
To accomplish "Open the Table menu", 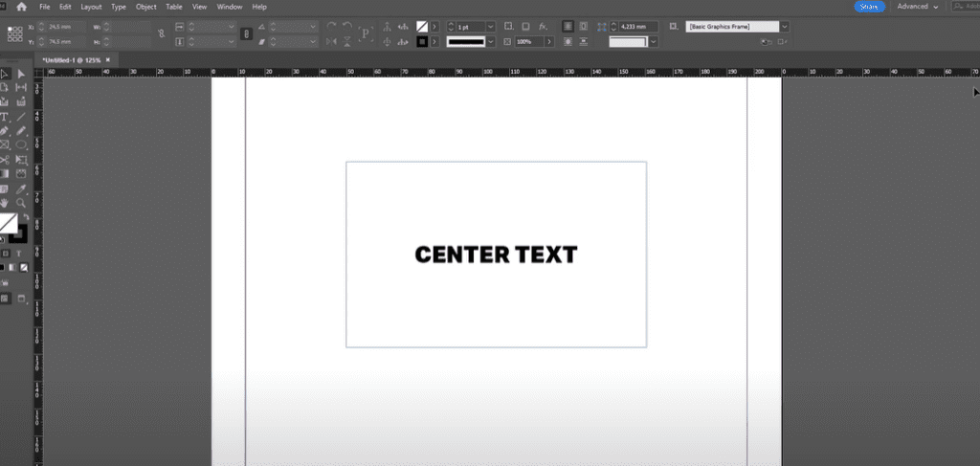I will point(174,7).
